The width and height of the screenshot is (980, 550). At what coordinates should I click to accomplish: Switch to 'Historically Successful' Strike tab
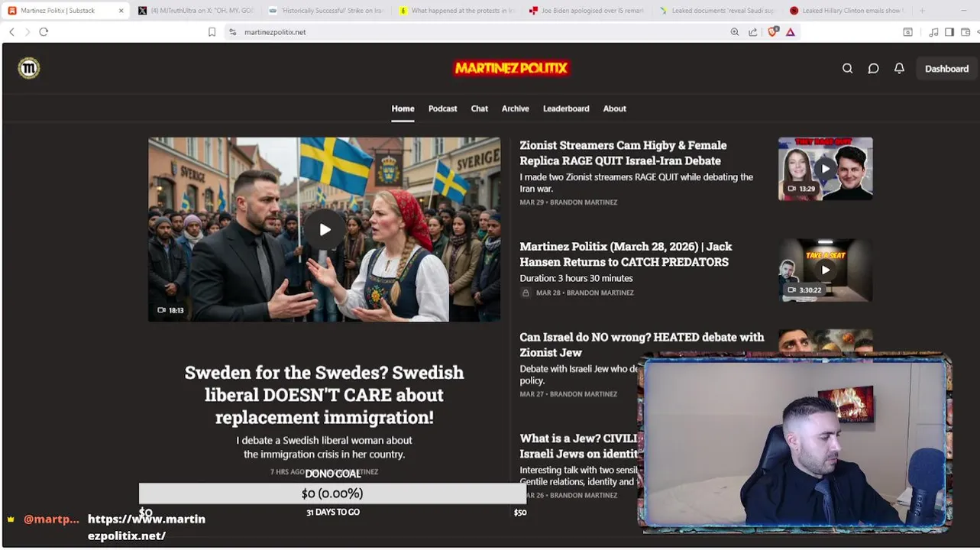point(326,11)
